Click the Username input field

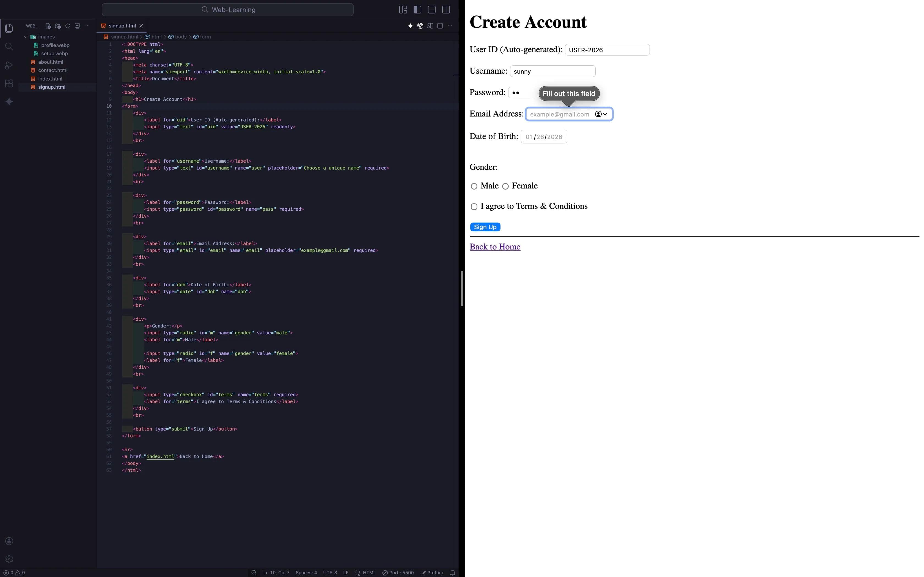pos(552,71)
